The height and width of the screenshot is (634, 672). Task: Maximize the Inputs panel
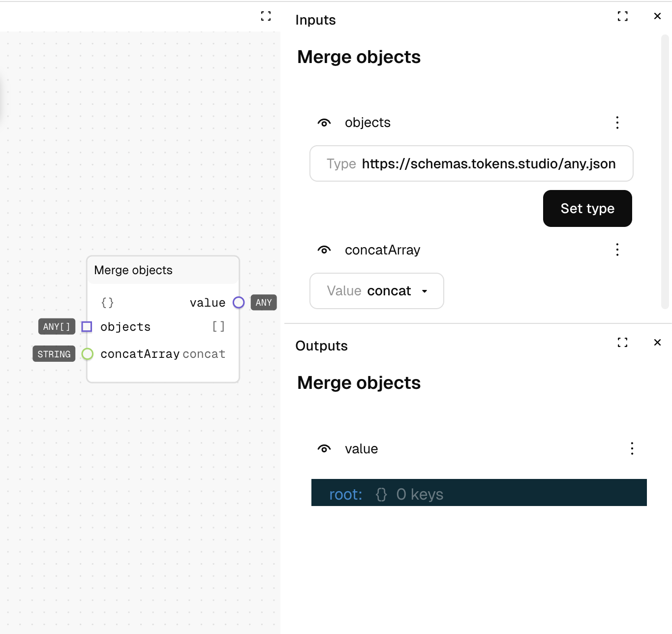click(x=622, y=16)
